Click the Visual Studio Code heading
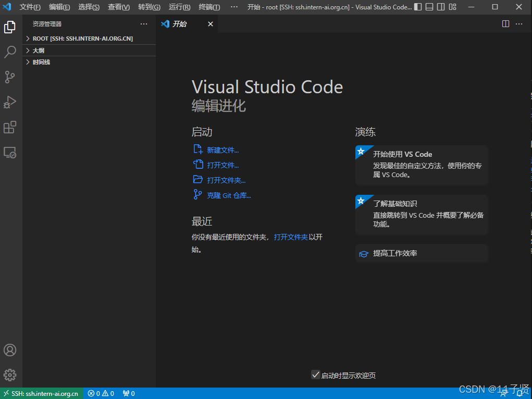Screen dimensions: 532x399 [x=267, y=87]
